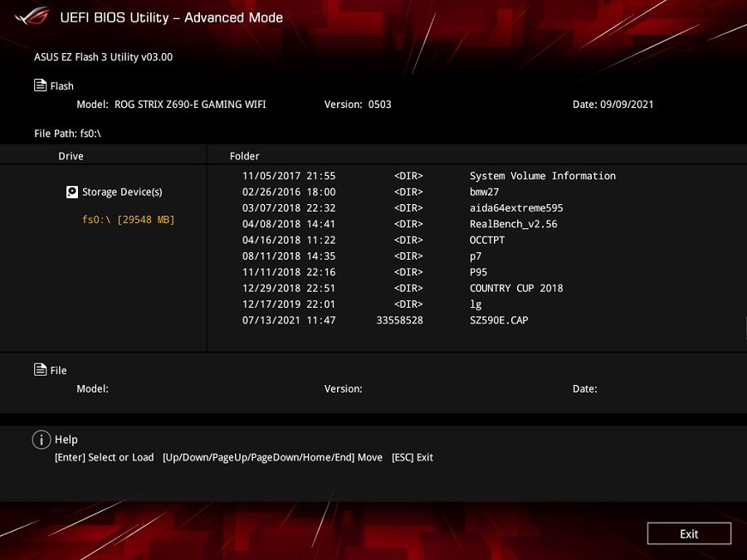The height and width of the screenshot is (560, 747).
Task: Select drive fs0:\ [29548 MB]
Action: tap(128, 220)
